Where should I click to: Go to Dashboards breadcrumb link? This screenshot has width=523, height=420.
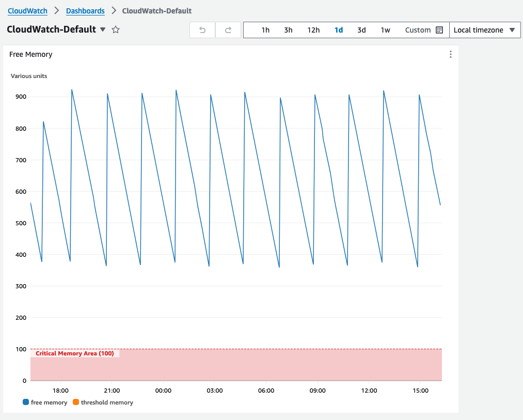click(85, 11)
